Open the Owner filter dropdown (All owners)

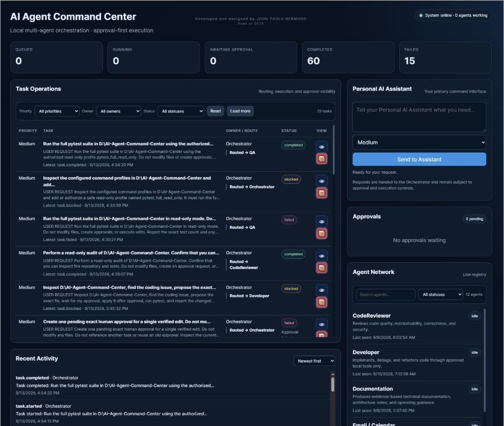click(118, 111)
